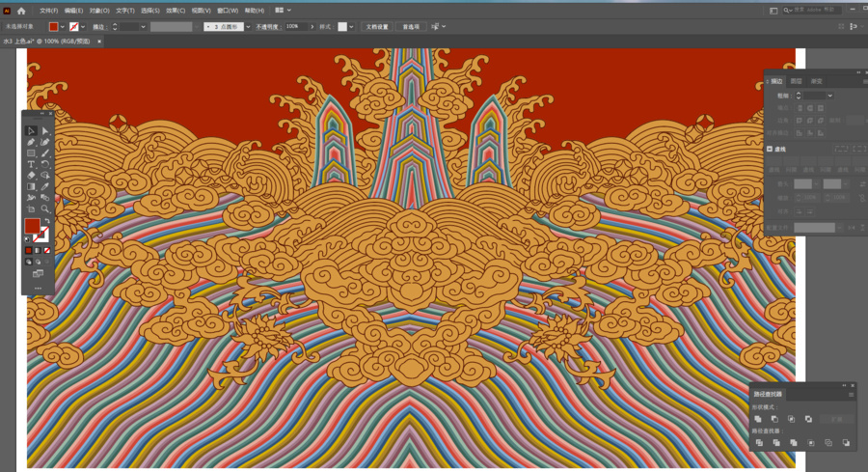Open control bar stroke color dropdown

tap(83, 27)
